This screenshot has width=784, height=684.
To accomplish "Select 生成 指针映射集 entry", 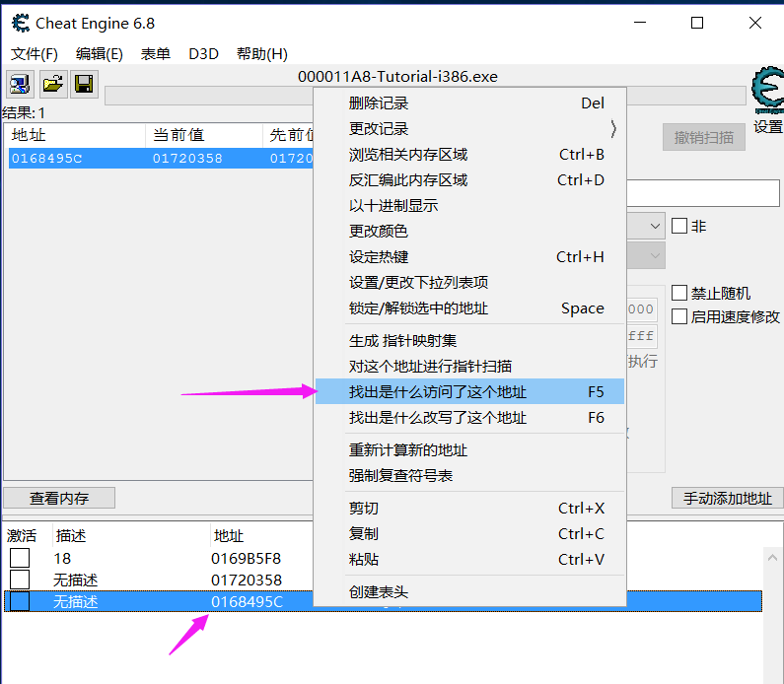I will point(470,341).
